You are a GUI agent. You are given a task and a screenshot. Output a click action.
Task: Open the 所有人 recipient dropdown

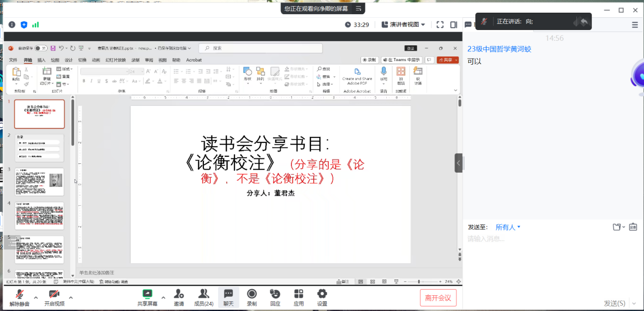pos(508,227)
